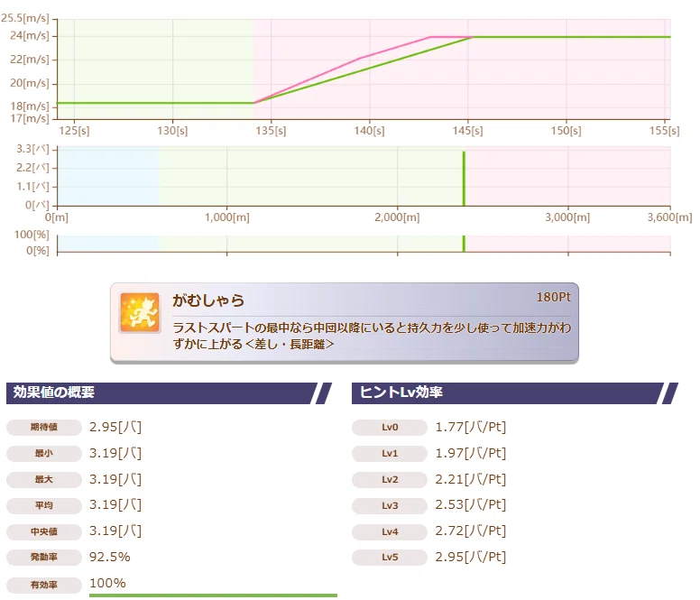Screen dimensions: 700x600
Task: Click the 中央値 value 3.19[バ]
Action: (x=115, y=531)
